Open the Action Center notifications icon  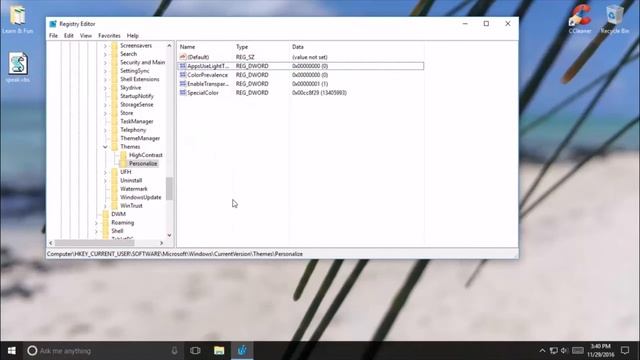click(x=625, y=350)
